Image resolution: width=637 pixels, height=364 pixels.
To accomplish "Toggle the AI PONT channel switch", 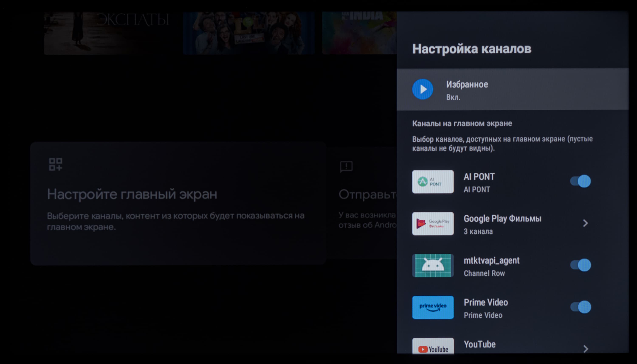I will 580,181.
